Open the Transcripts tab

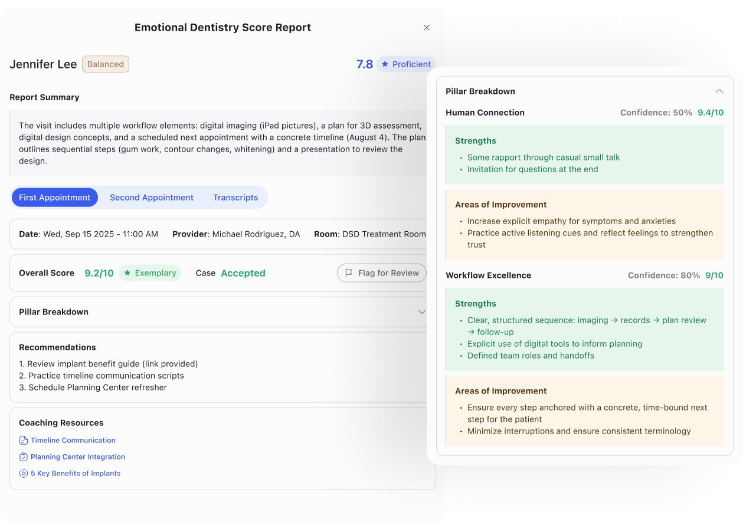tap(235, 197)
